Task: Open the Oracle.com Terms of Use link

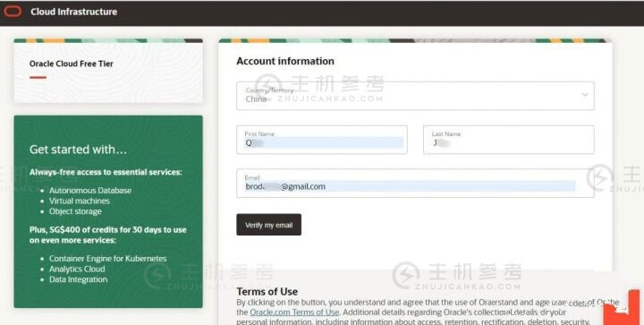Action: click(x=294, y=312)
